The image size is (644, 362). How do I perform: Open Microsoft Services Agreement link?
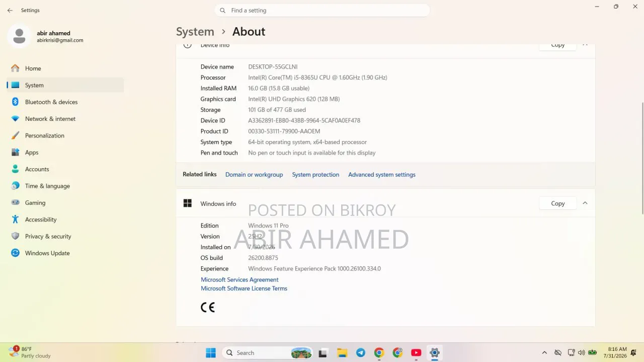tap(239, 280)
